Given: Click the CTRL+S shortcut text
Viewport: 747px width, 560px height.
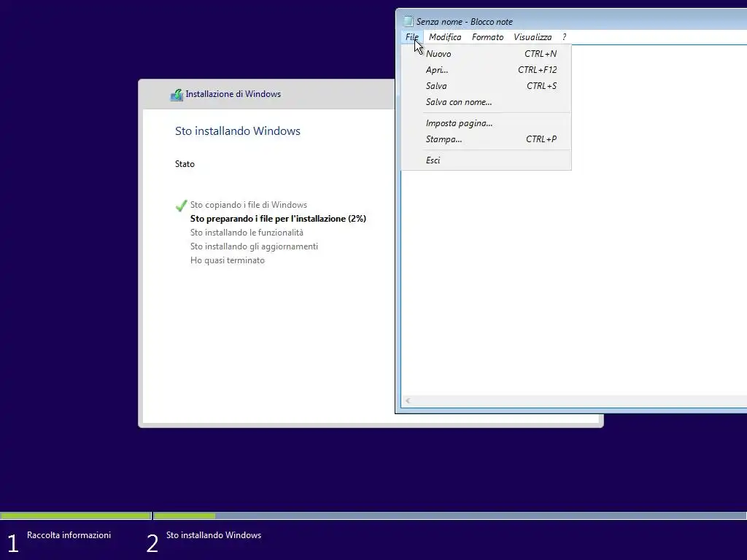Looking at the screenshot, I should point(542,86).
